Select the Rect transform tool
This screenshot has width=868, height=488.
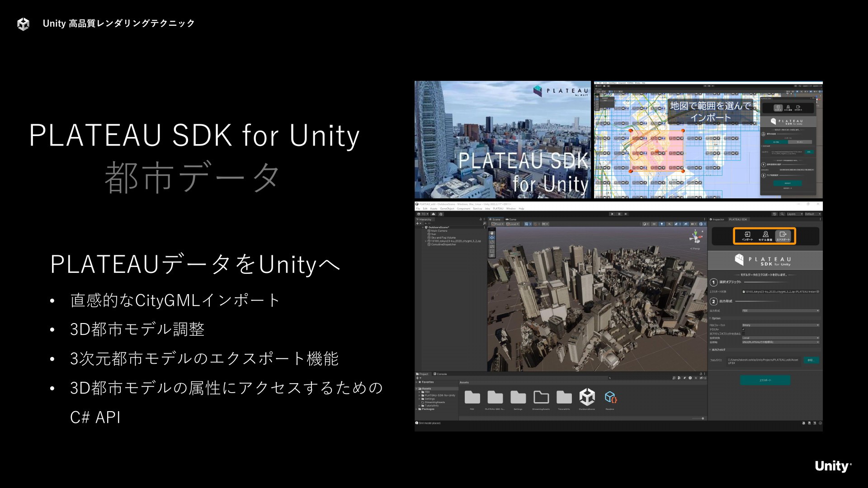[x=492, y=251]
